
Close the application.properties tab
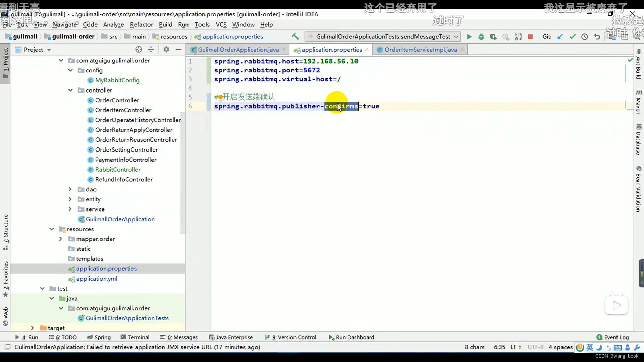[x=367, y=49]
